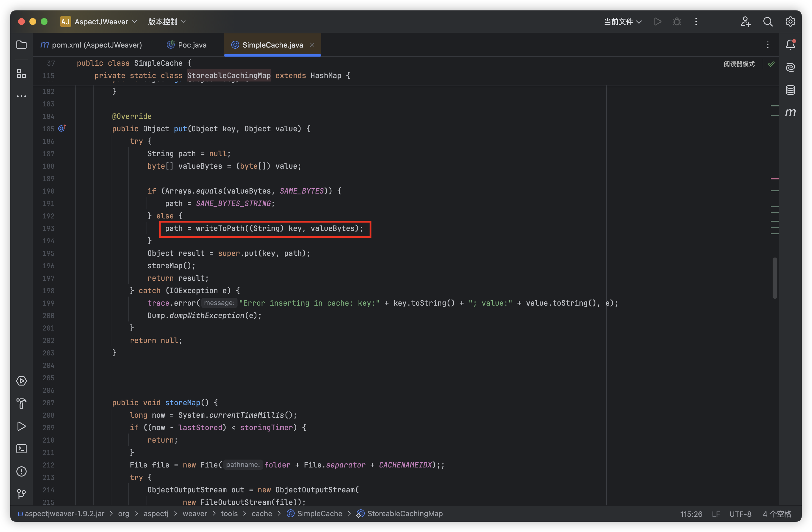
Task: Click line number 207 in gutter
Action: click(48, 403)
